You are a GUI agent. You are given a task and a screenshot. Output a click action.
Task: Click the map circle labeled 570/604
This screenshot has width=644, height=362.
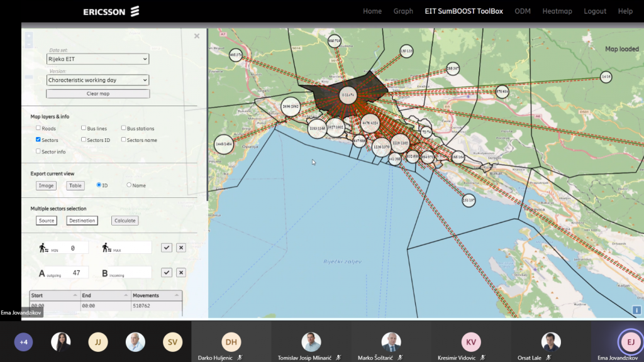502,92
